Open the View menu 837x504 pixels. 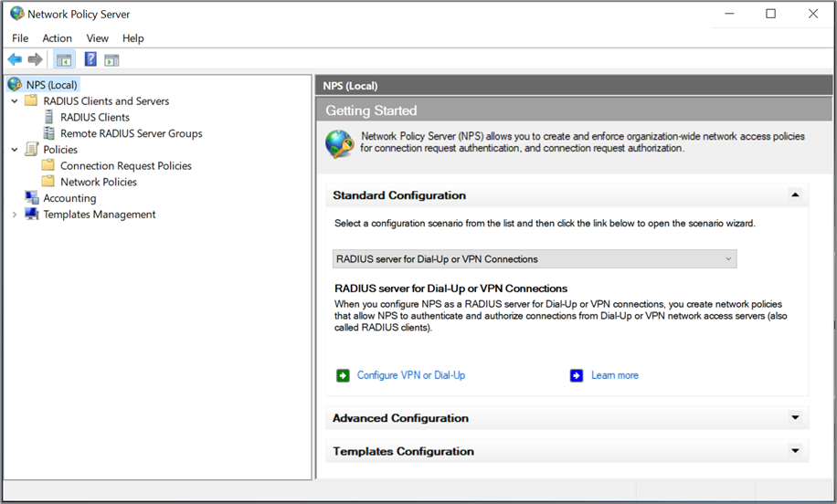click(x=97, y=38)
